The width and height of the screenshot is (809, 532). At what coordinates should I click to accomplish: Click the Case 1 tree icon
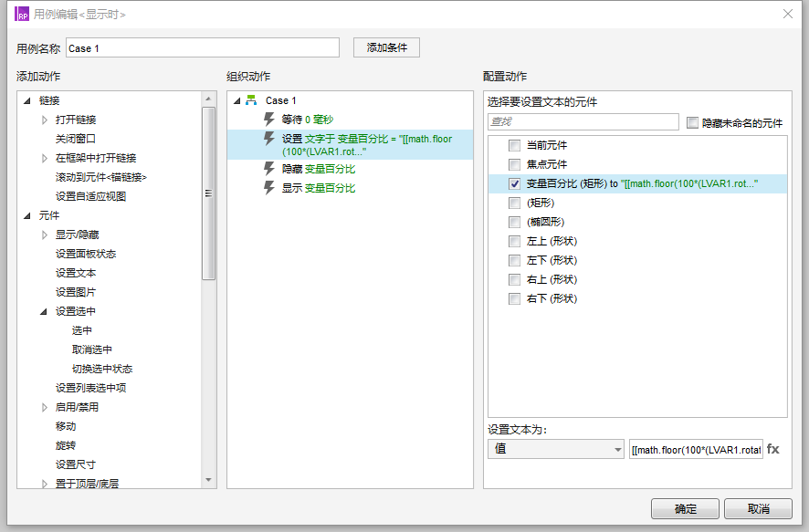point(251,100)
